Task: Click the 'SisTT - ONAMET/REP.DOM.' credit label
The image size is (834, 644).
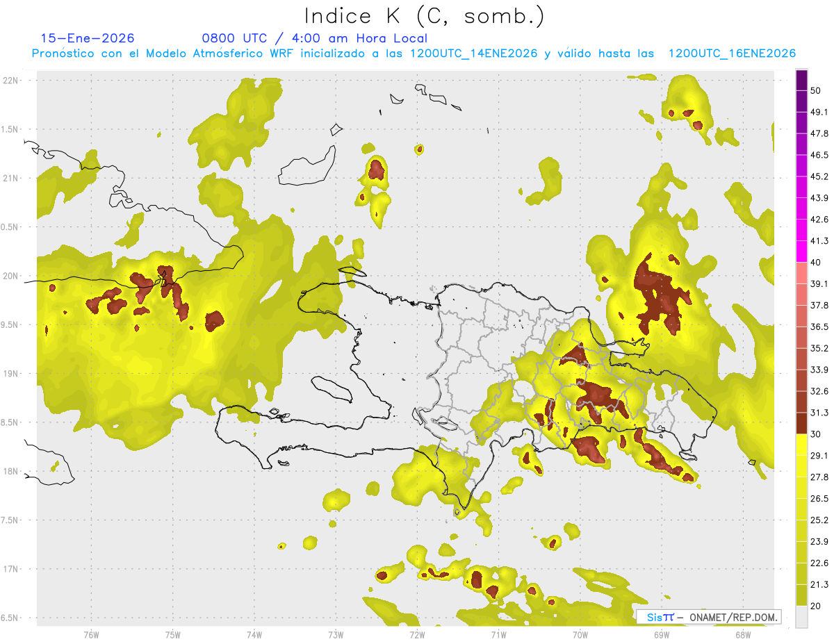Action: (708, 617)
